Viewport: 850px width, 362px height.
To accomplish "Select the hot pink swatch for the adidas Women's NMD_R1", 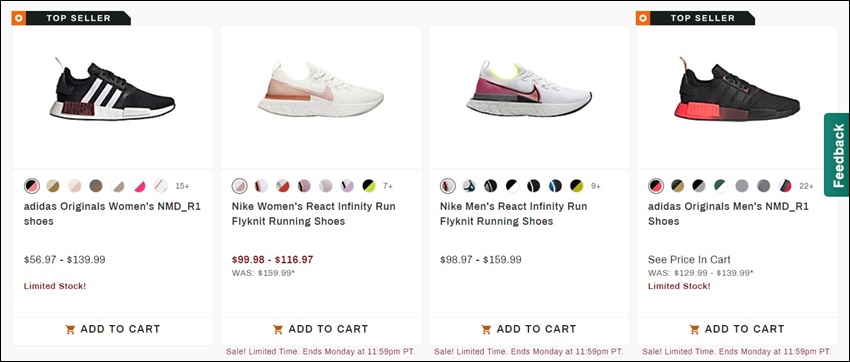I will click(x=139, y=186).
